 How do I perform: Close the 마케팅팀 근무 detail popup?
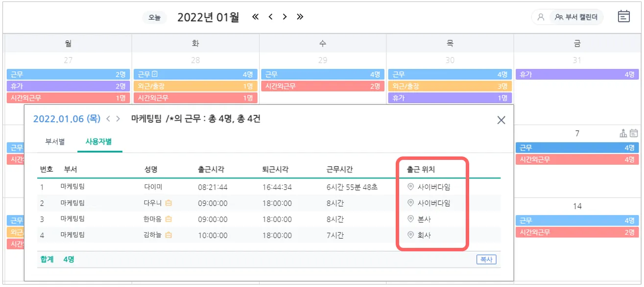[501, 120]
